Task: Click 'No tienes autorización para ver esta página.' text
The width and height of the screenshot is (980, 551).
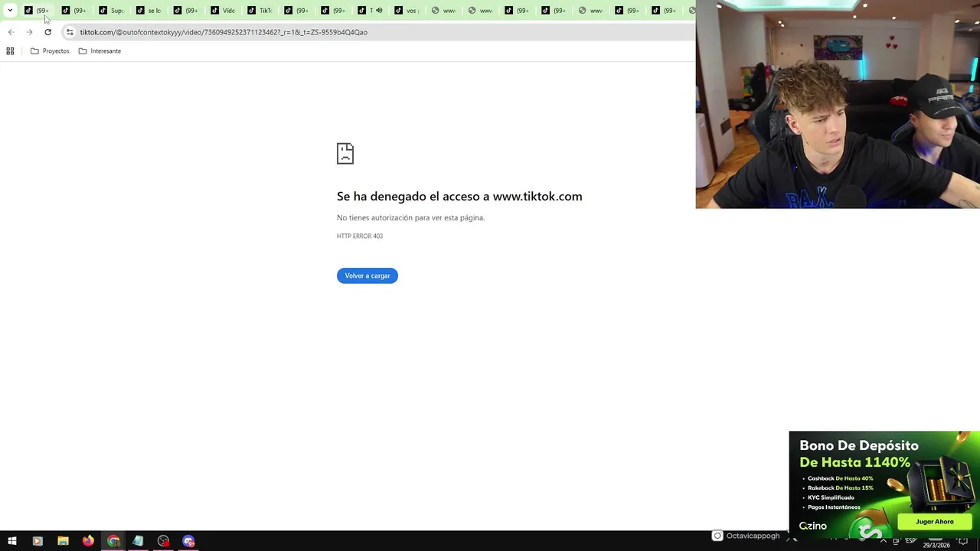Action: pos(410,218)
